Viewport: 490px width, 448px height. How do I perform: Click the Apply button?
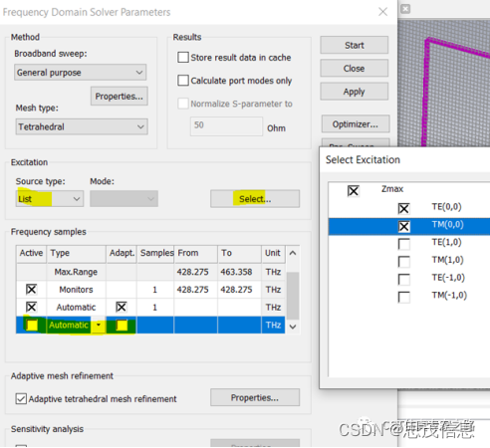click(x=355, y=92)
